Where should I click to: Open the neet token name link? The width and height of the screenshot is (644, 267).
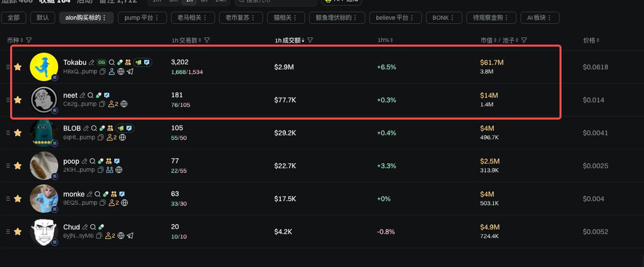tap(70, 96)
